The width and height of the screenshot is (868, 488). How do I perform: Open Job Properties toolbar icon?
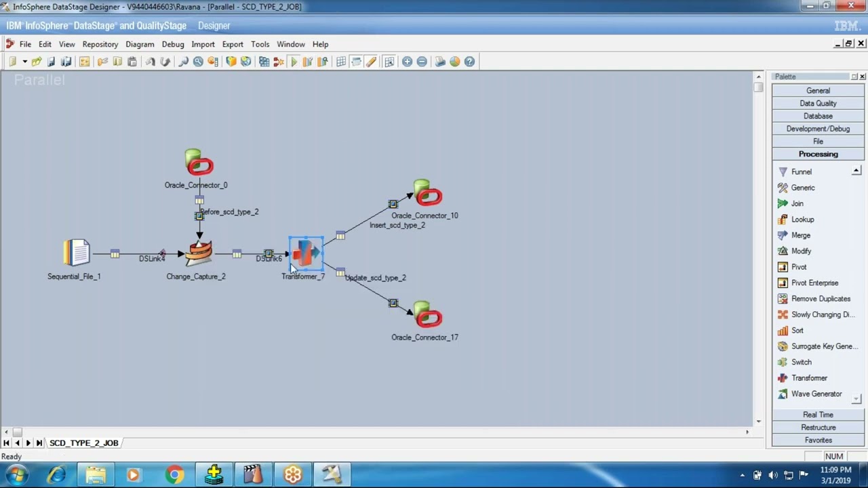point(85,62)
